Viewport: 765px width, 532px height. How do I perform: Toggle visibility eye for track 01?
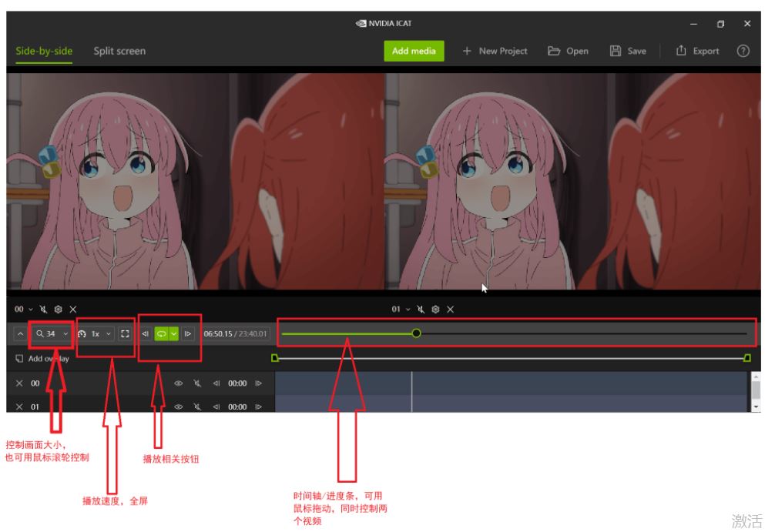179,407
